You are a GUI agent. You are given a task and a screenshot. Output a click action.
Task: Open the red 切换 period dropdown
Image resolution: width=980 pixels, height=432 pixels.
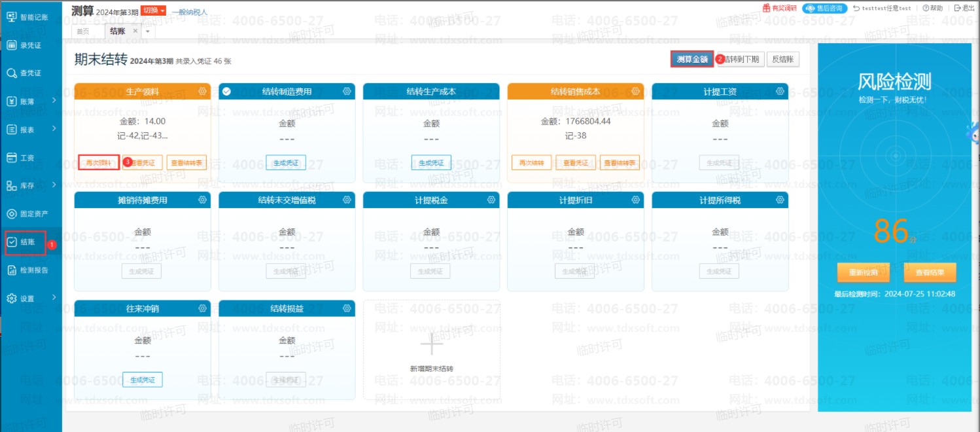[x=154, y=10]
